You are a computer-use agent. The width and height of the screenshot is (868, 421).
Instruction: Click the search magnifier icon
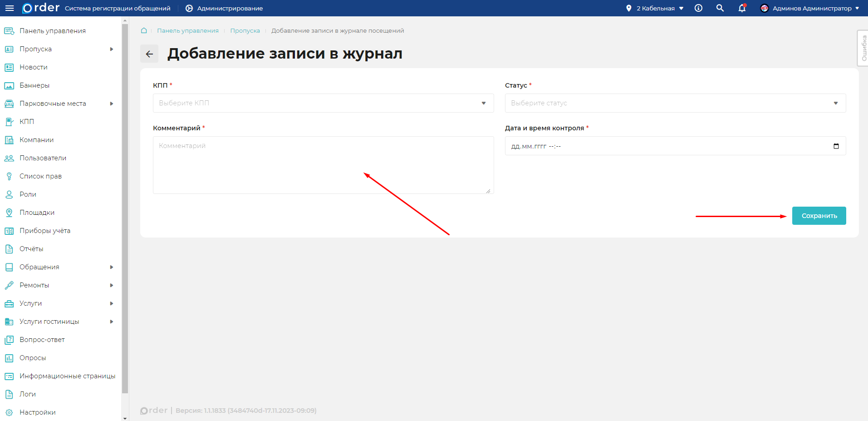tap(720, 8)
